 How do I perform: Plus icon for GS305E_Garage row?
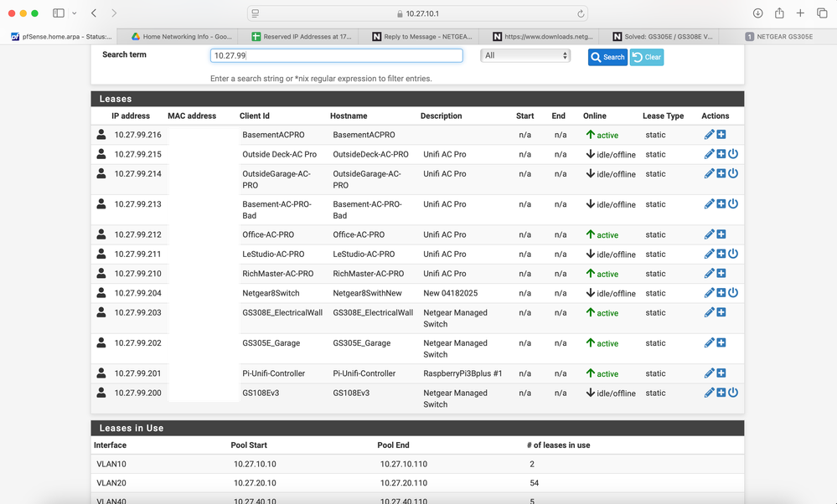click(721, 342)
